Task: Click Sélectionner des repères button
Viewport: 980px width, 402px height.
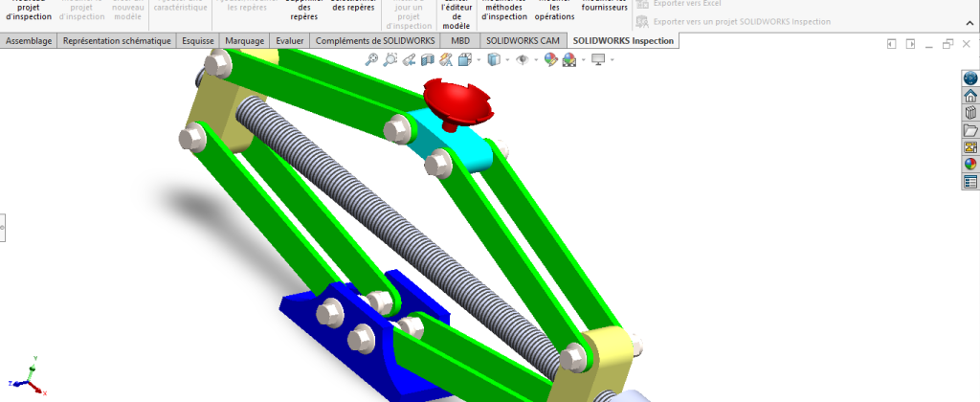Action: (353, 7)
